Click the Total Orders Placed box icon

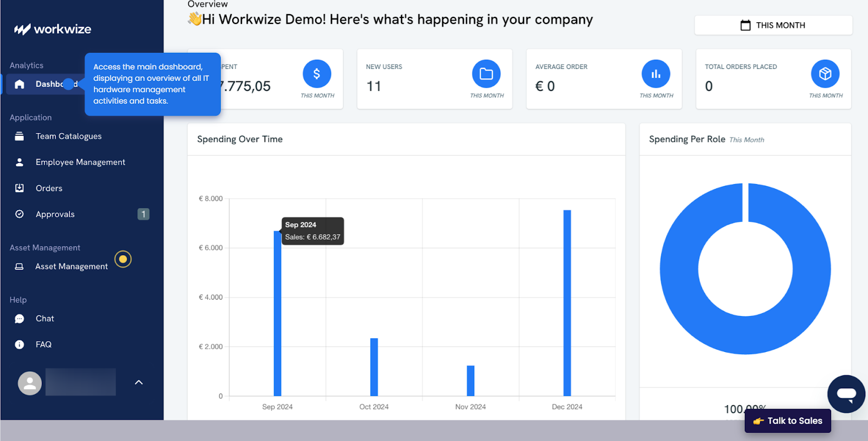825,74
